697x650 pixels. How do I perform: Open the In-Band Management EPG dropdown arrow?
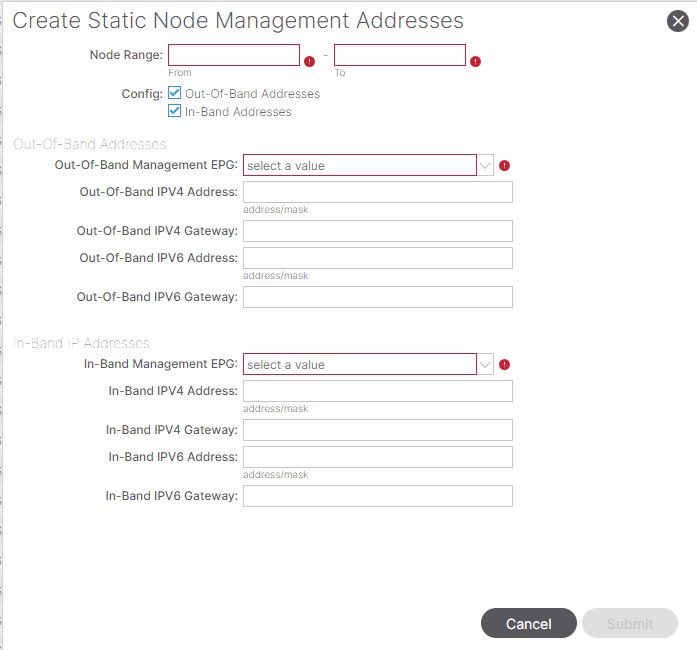[485, 365]
